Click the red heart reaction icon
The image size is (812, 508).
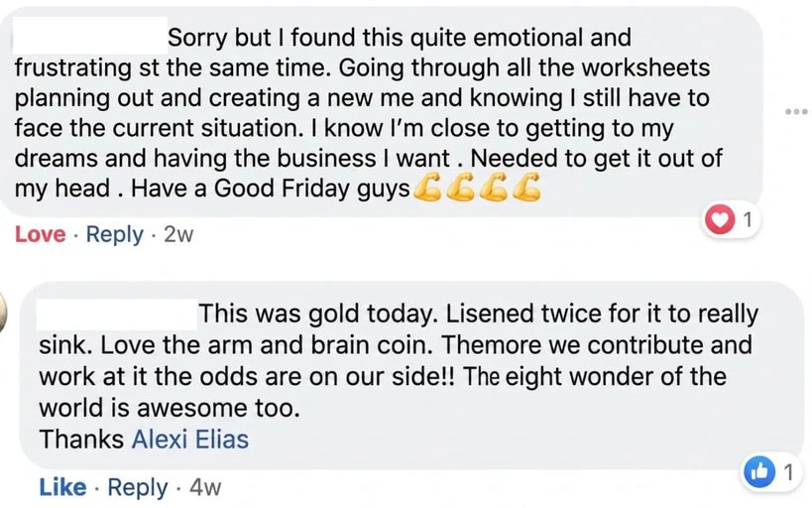720,220
